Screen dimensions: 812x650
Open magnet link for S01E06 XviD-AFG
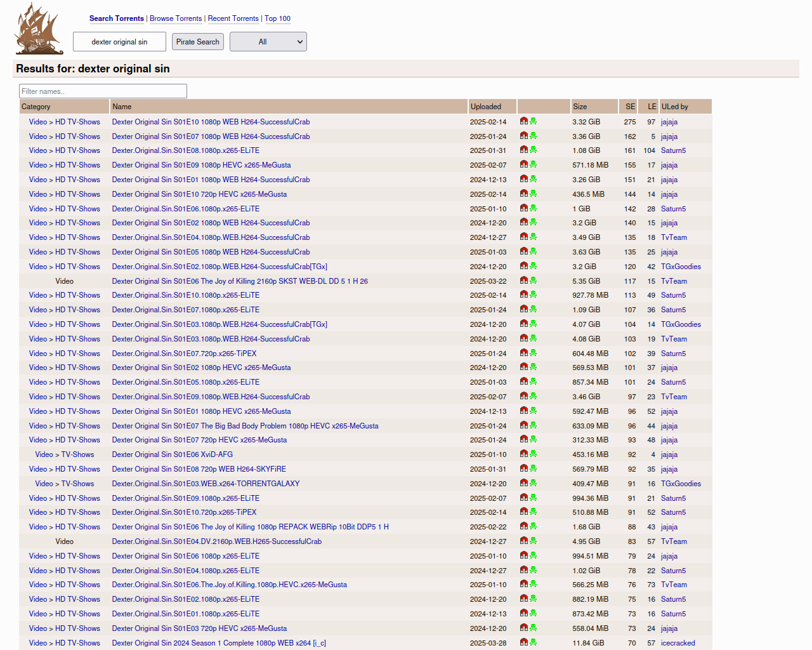pos(523,454)
